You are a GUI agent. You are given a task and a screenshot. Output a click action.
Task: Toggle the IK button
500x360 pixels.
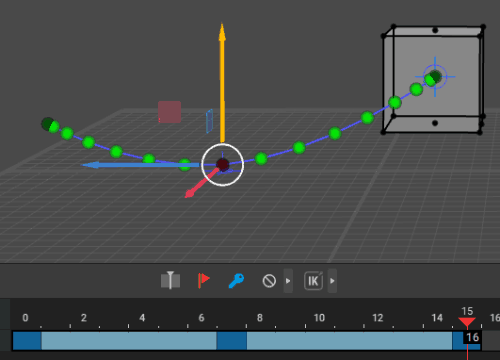coord(313,281)
